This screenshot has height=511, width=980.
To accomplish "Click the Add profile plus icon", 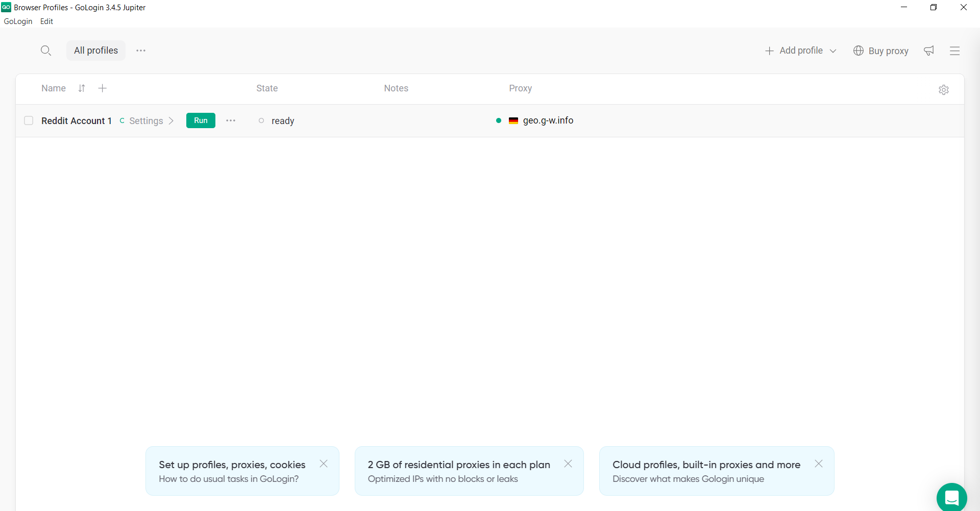I will 770,51.
